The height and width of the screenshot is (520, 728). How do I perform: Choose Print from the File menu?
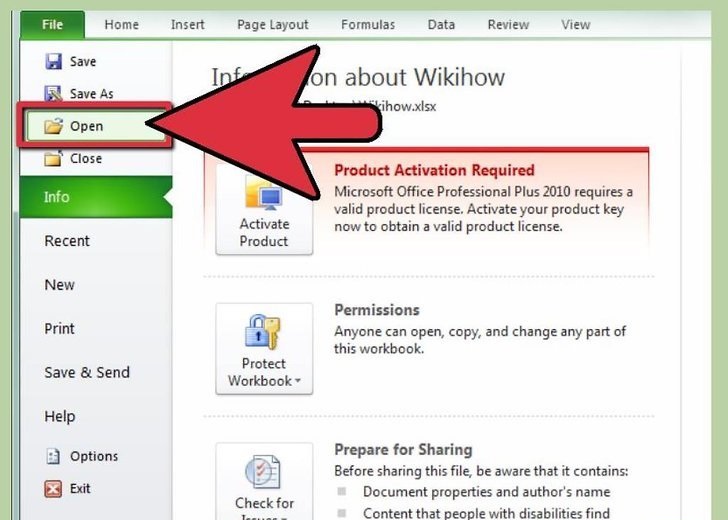click(59, 329)
